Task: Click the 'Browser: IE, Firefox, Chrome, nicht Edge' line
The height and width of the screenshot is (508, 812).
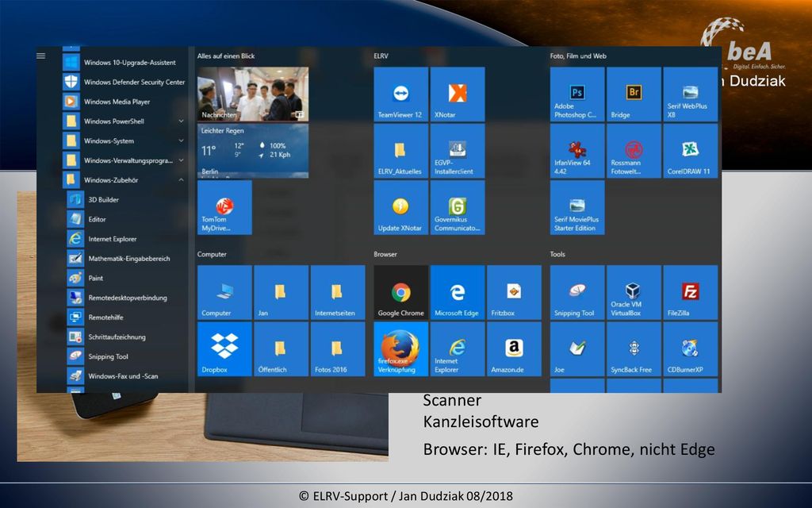Action: point(569,449)
